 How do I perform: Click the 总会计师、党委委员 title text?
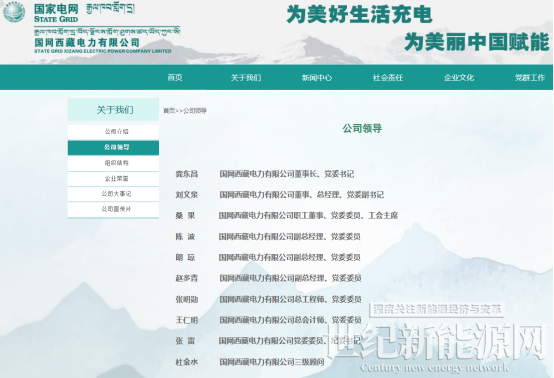[x=328, y=320]
